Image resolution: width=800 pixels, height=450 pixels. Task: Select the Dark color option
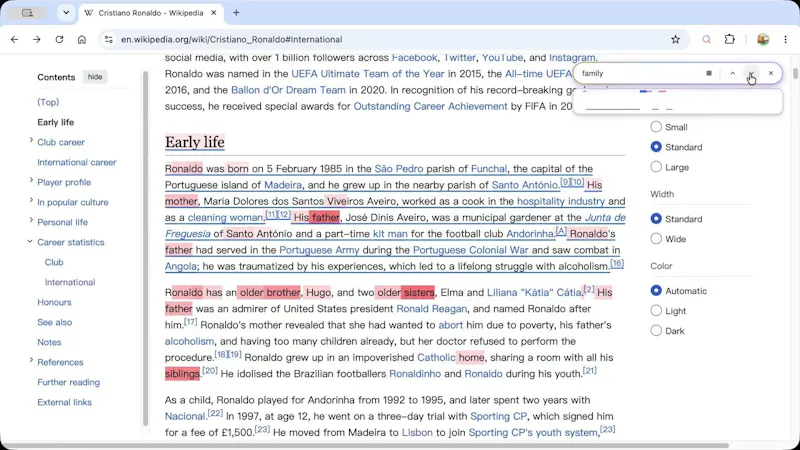coord(656,331)
